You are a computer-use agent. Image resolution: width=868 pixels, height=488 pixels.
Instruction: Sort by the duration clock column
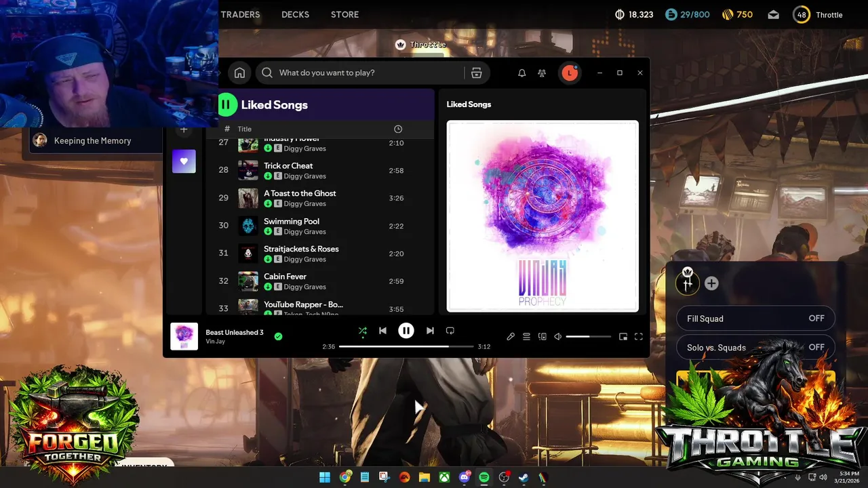(398, 129)
